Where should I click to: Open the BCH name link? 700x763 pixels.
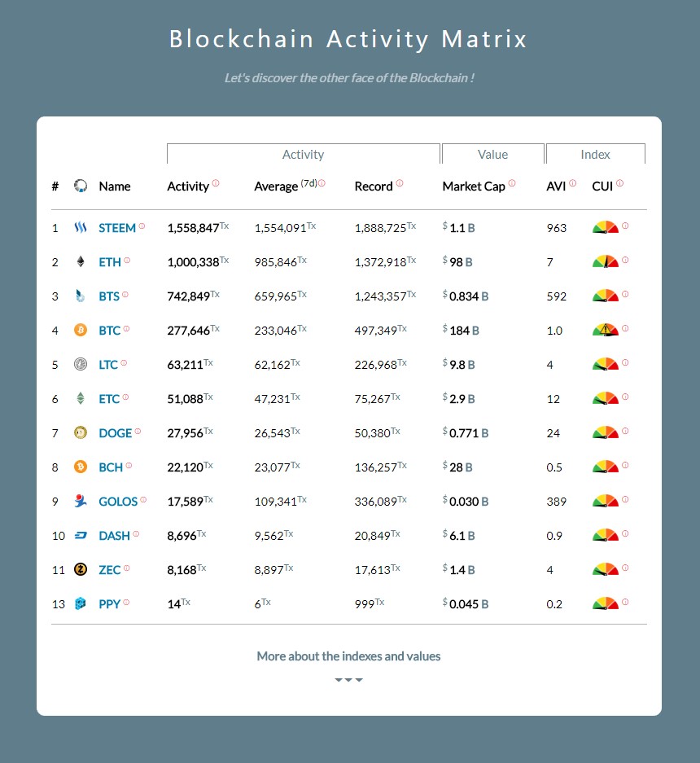click(x=110, y=467)
